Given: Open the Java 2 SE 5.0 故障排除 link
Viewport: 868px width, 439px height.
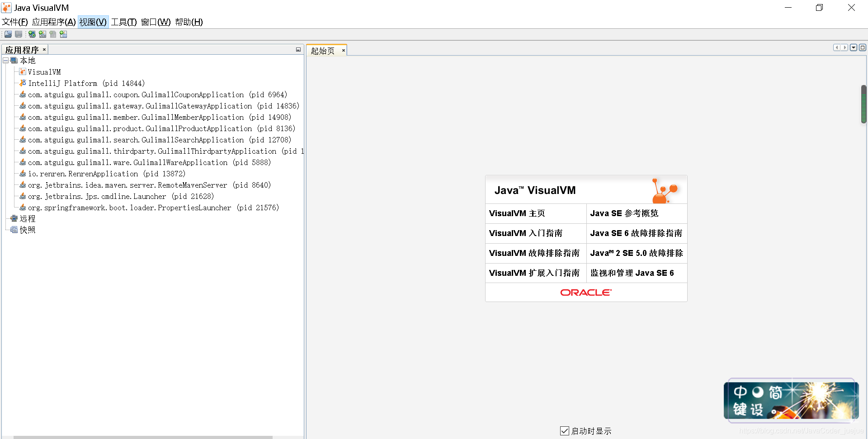Looking at the screenshot, I should pos(637,253).
